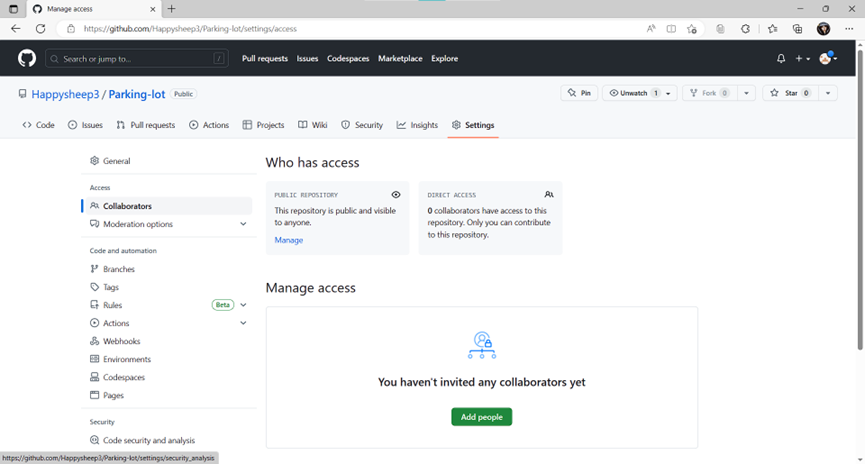Reload the page with refresh icon
This screenshot has height=464, width=865.
click(x=40, y=29)
